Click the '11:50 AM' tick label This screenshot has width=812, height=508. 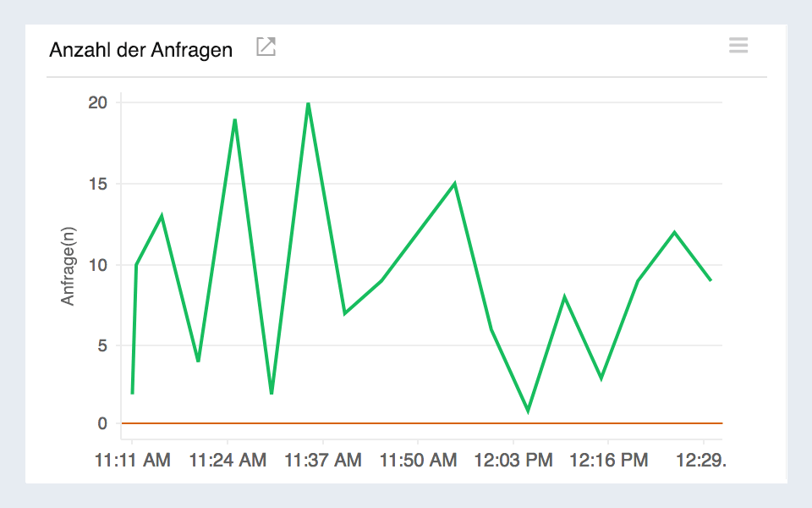tap(421, 460)
